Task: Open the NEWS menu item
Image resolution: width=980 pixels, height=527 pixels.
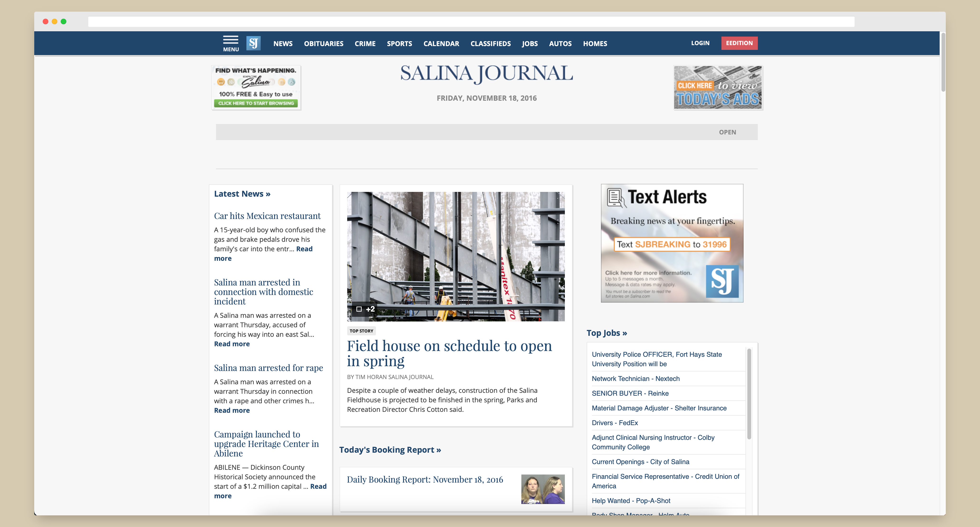Action: pyautogui.click(x=283, y=44)
